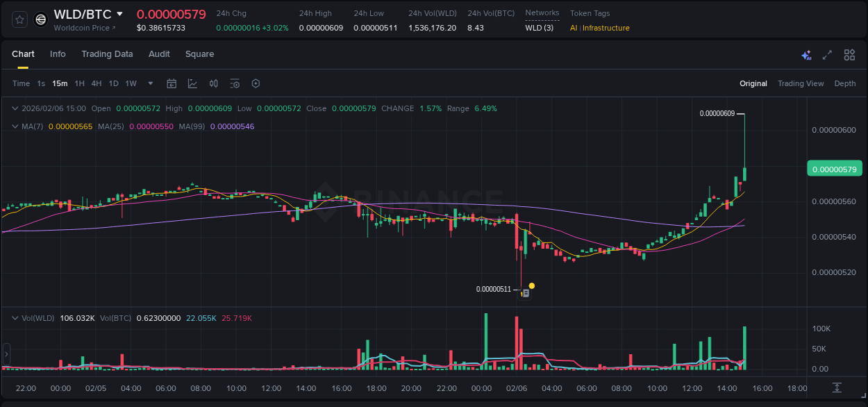This screenshot has height=407, width=868.
Task: Launch the AI analysis sparkle icon
Action: (806, 54)
